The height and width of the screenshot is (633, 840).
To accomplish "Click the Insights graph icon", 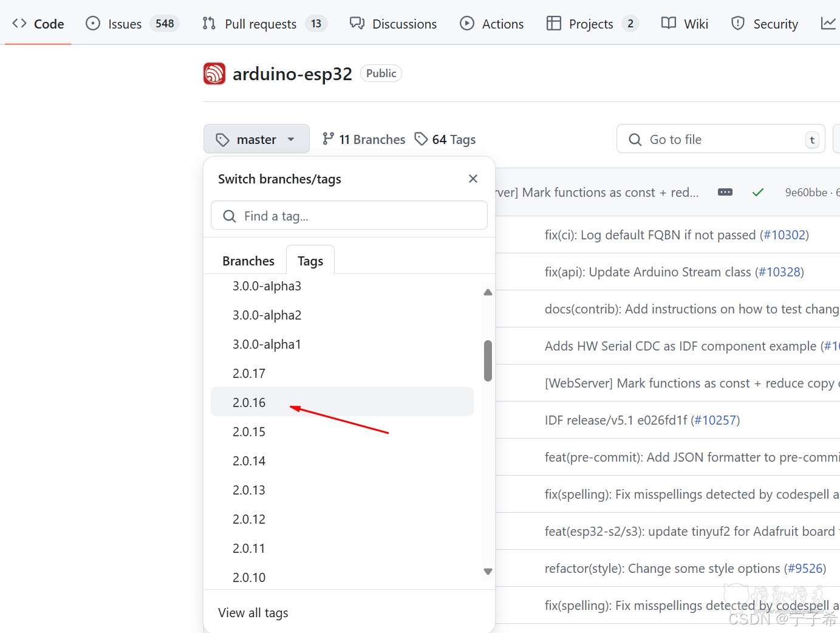I will [828, 24].
